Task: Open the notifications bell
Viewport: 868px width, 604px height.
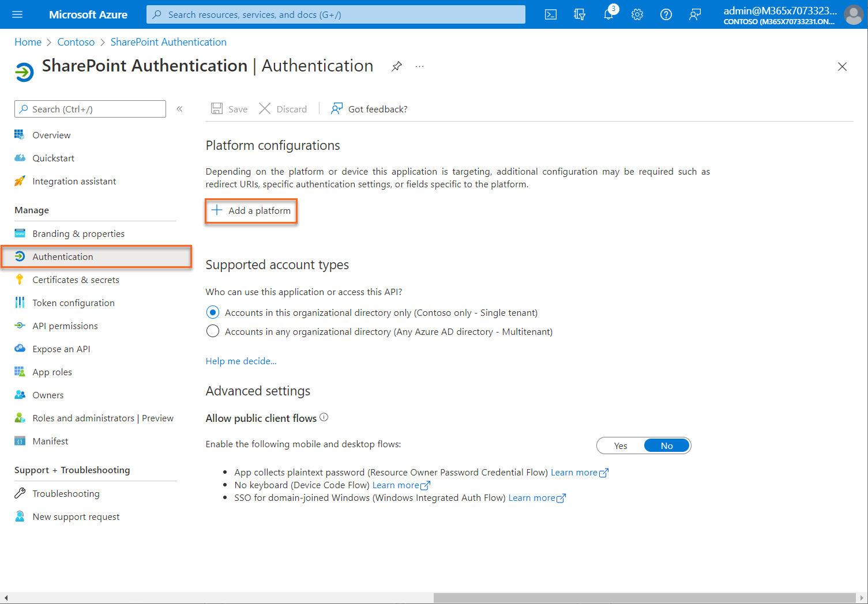Action: [608, 14]
